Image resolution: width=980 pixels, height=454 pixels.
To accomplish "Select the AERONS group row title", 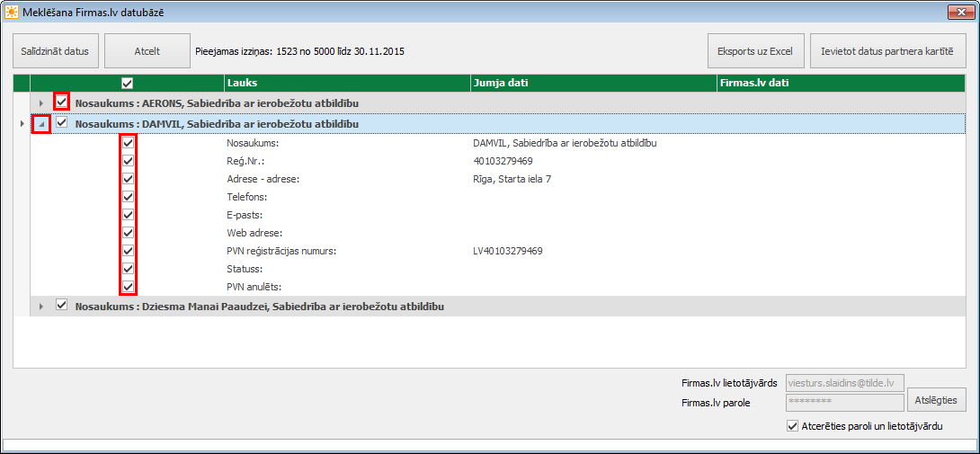I will click(217, 102).
